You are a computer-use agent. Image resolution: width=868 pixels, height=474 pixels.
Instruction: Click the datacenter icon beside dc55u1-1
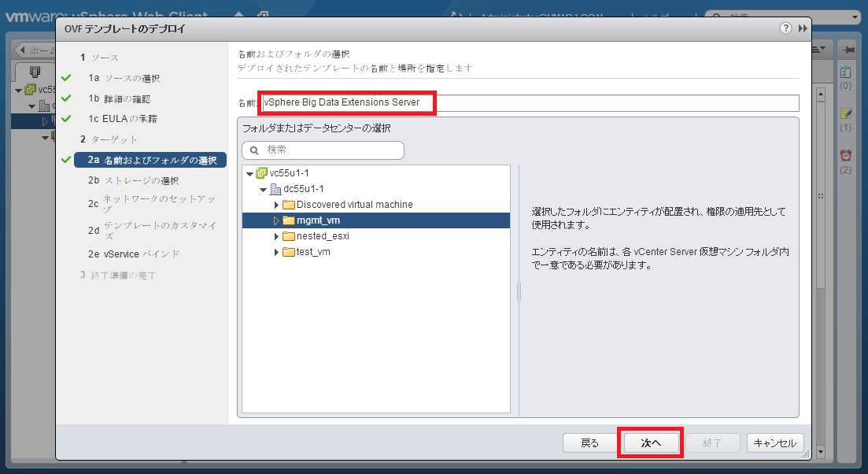click(275, 189)
